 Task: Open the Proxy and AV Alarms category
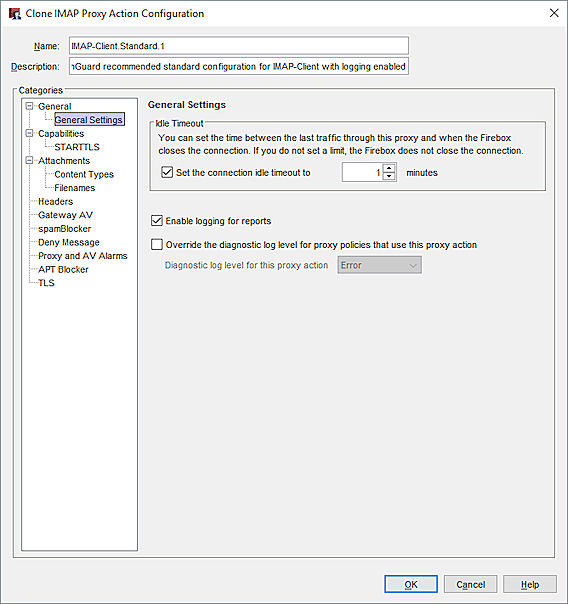[x=82, y=256]
